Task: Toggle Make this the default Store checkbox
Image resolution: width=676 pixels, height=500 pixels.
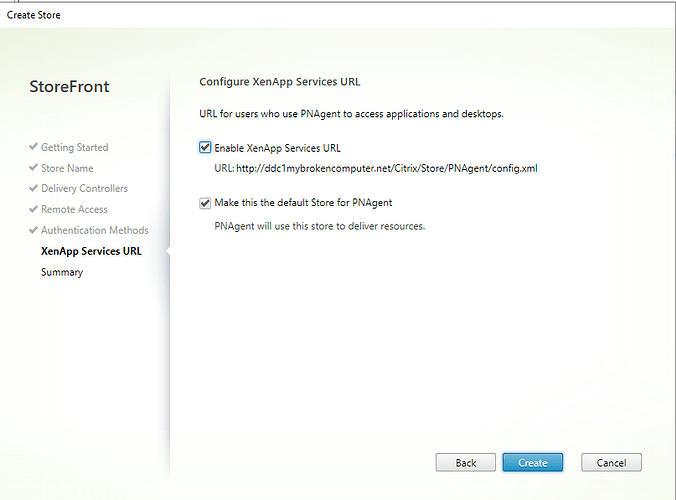Action: point(205,203)
